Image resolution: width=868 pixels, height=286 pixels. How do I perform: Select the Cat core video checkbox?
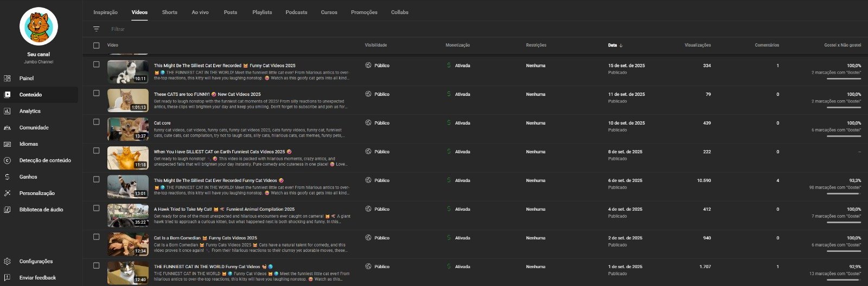(97, 122)
